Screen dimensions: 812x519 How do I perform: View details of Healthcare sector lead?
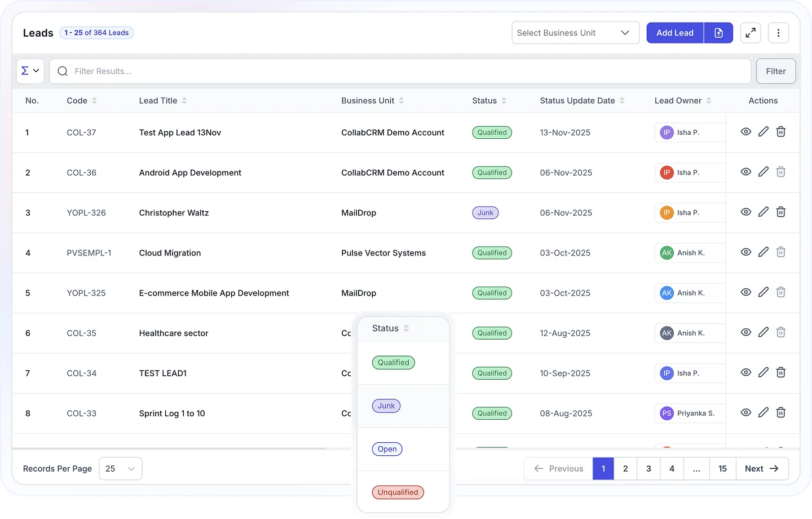click(x=745, y=332)
